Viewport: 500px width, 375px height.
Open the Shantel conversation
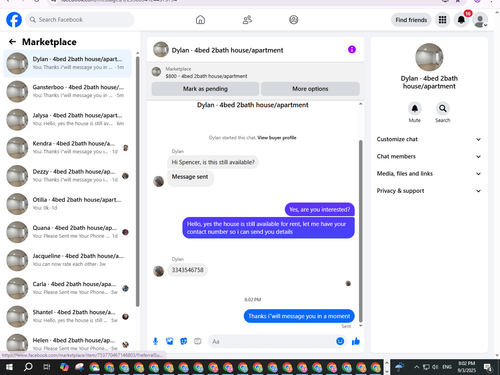click(67, 316)
